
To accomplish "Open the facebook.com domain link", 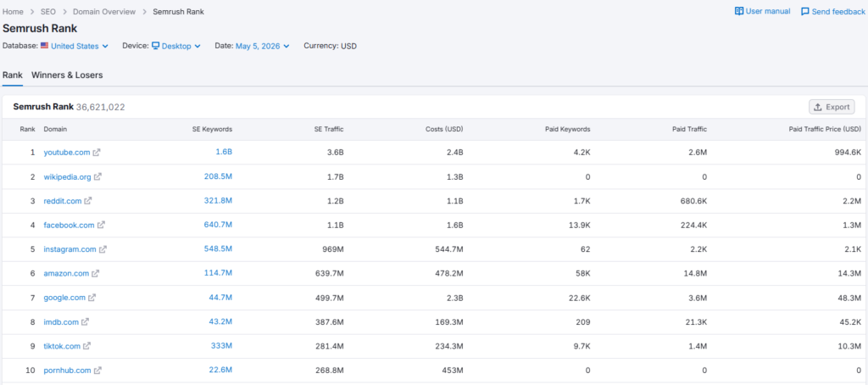I will click(x=70, y=225).
